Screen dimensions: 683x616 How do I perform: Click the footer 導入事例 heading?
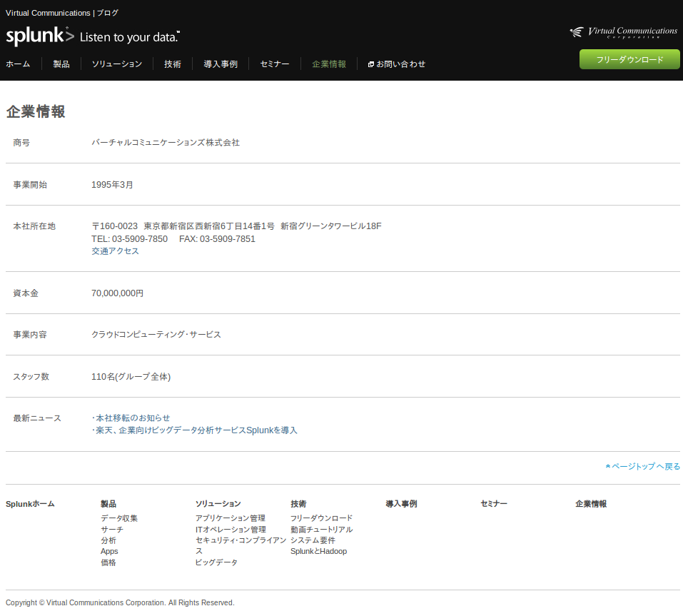[401, 504]
